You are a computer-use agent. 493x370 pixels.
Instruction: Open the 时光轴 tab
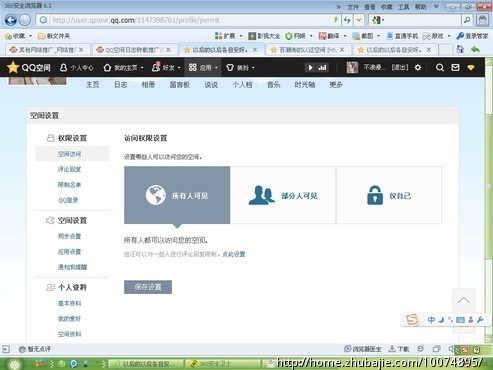pyautogui.click(x=305, y=85)
